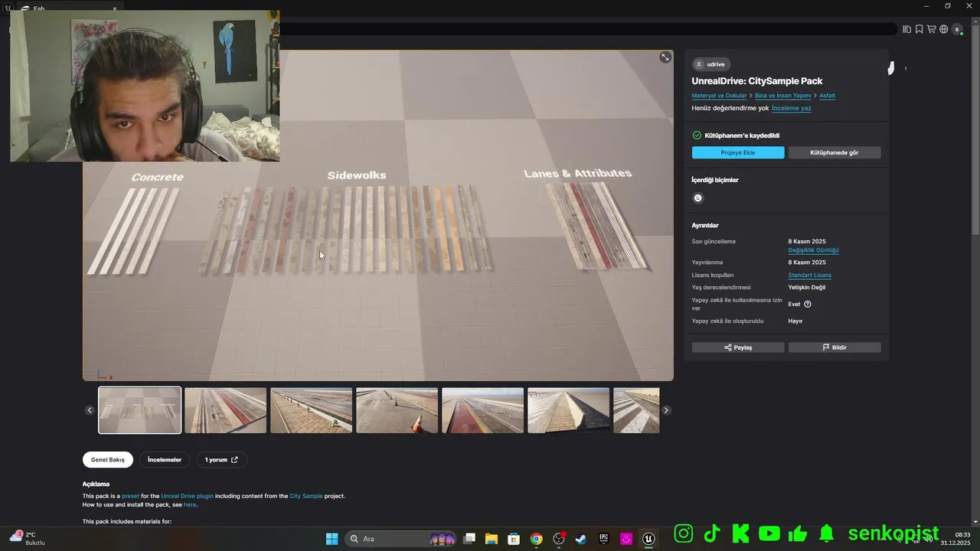Open Windows Start menu
This screenshot has width=980, height=551.
click(x=332, y=539)
